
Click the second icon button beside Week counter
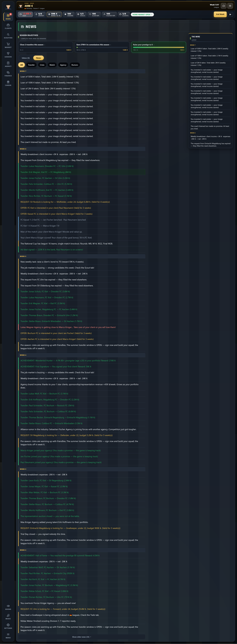(230, 6)
